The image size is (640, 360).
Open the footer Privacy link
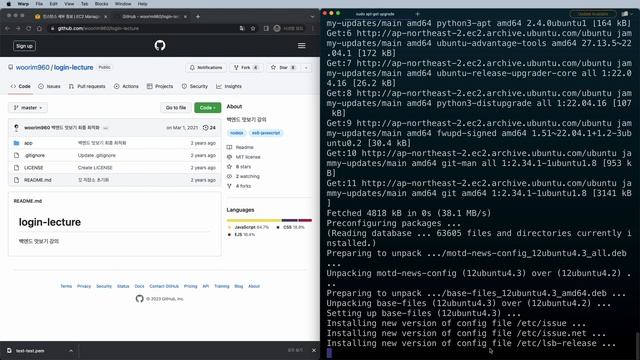point(84,286)
